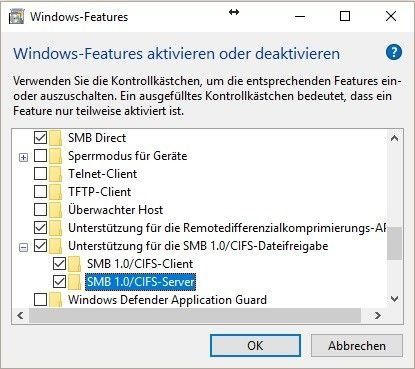Click the blue help question mark icon
The width and height of the screenshot is (415, 369).
click(394, 53)
